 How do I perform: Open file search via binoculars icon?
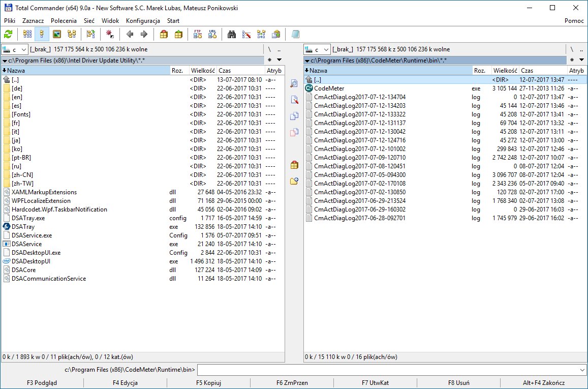click(x=232, y=34)
